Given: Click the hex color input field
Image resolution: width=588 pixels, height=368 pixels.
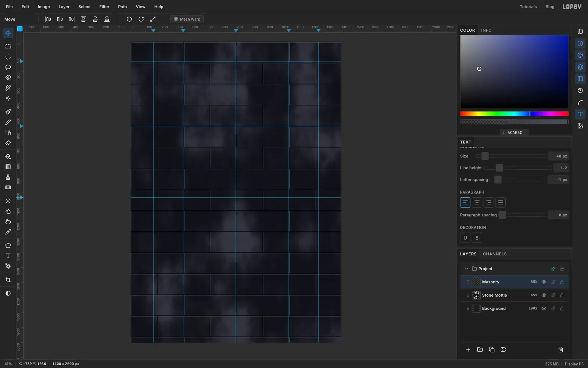Looking at the screenshot, I should point(515,132).
